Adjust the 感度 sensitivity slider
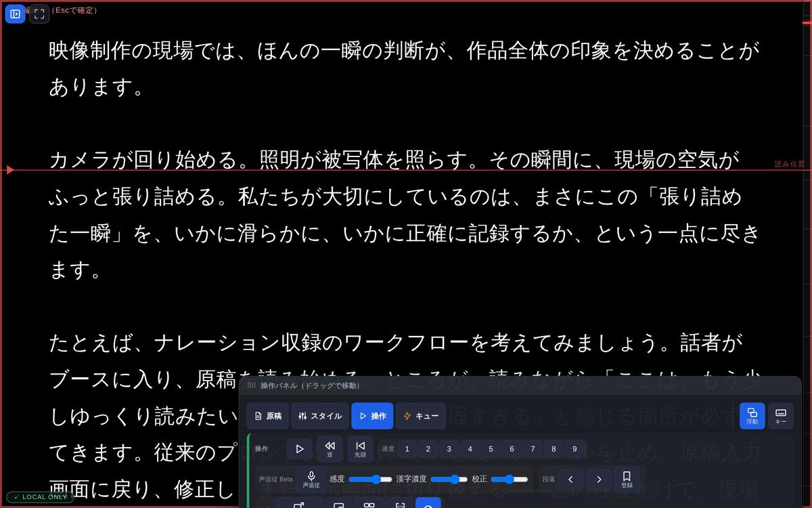Screen dimensions: 812x508 pos(370,479)
